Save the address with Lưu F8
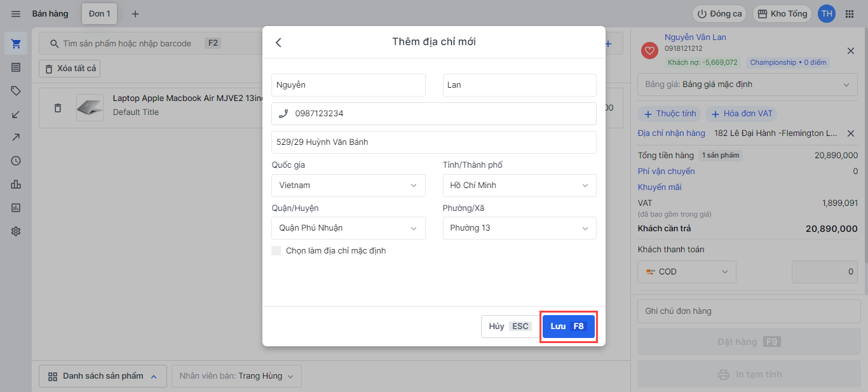The image size is (868, 392). coord(568,327)
